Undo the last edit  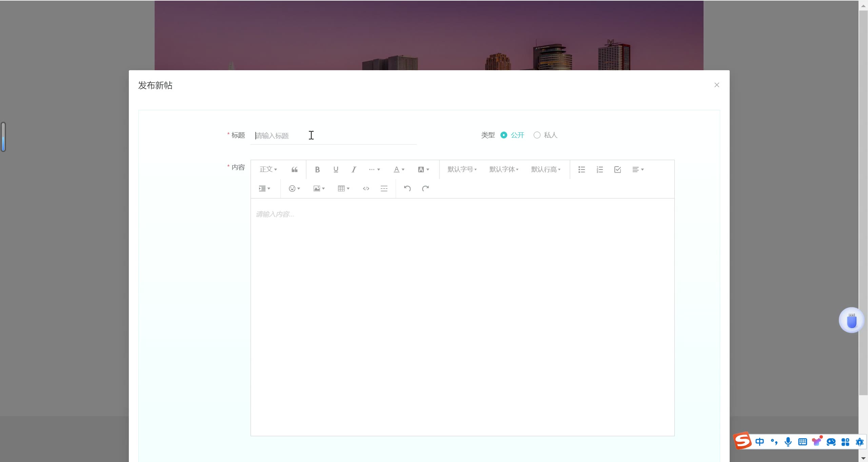(x=407, y=189)
